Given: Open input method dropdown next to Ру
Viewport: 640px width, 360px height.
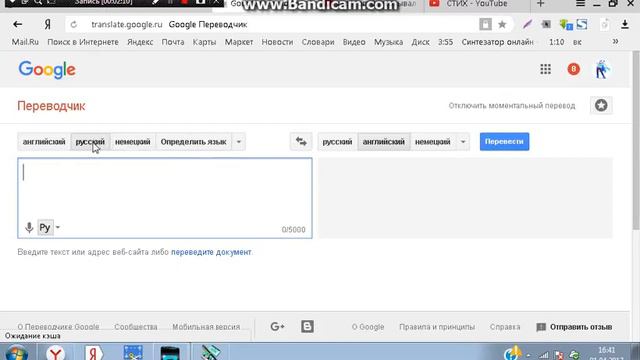Looking at the screenshot, I should point(58,227).
